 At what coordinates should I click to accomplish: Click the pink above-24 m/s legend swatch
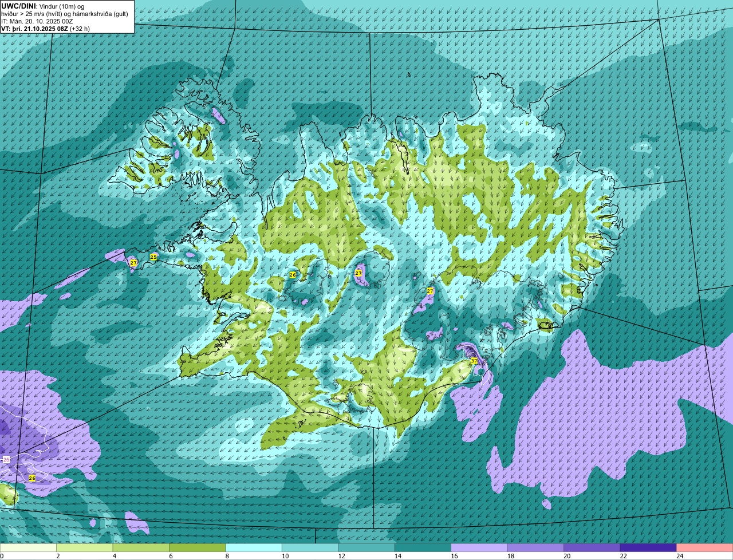(704, 547)
